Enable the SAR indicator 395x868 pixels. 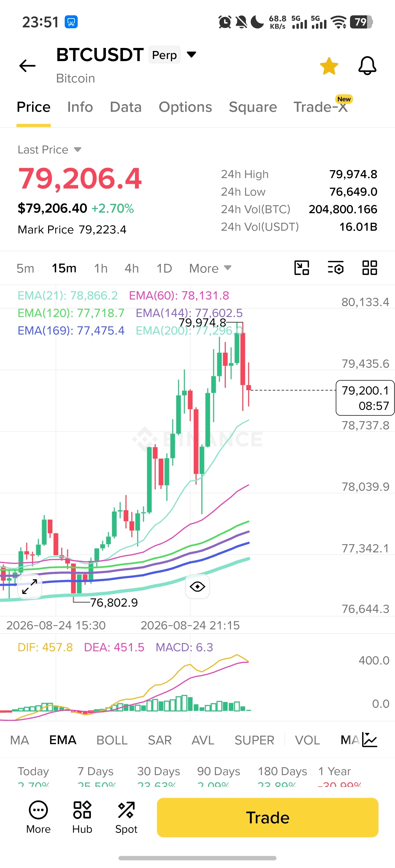point(160,740)
